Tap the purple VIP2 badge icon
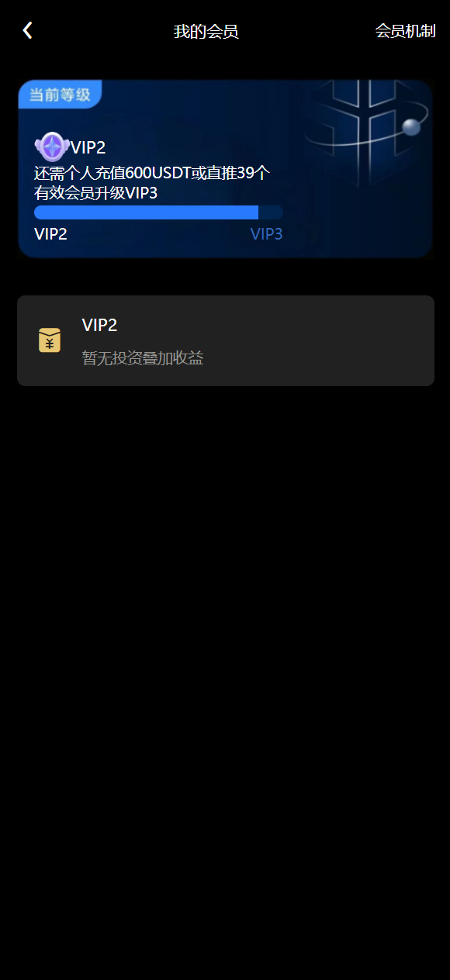The image size is (450, 980). 52,147
